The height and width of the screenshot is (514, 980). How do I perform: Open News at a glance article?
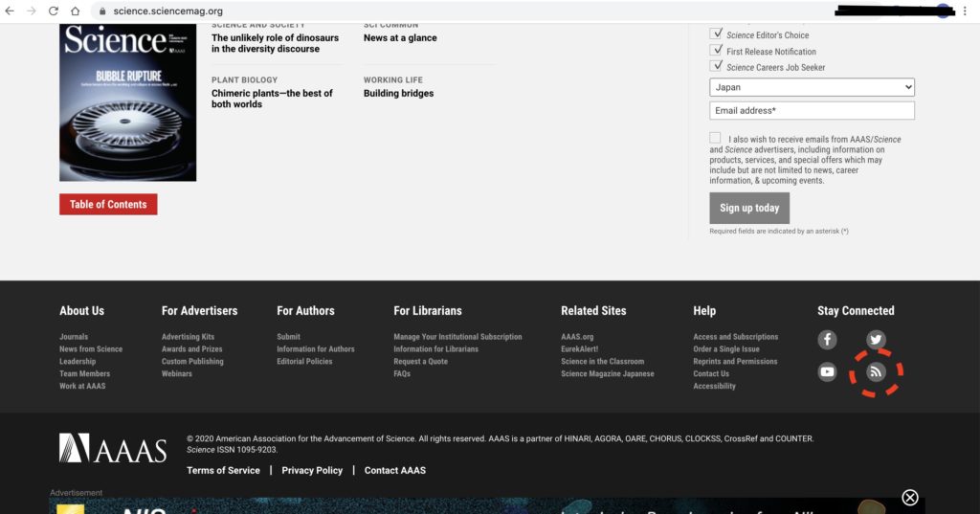[400, 37]
